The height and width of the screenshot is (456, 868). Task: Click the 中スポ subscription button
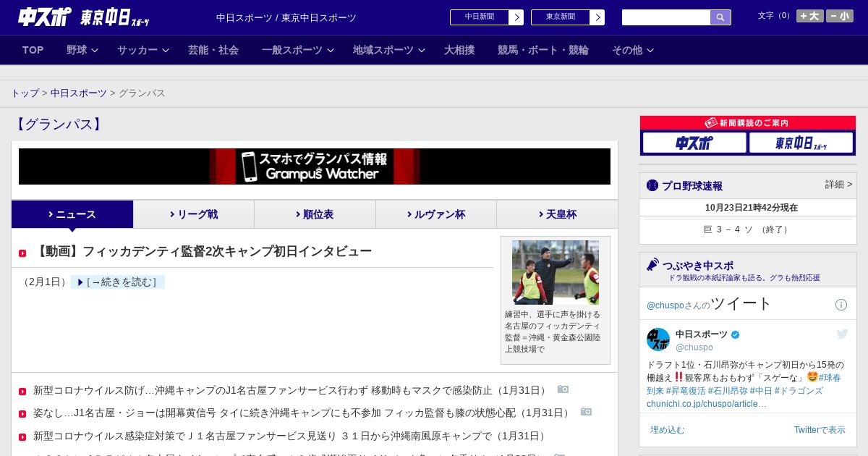point(694,143)
